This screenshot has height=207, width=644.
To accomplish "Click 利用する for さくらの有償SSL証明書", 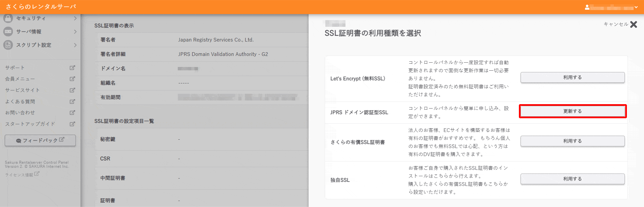I will (x=573, y=141).
